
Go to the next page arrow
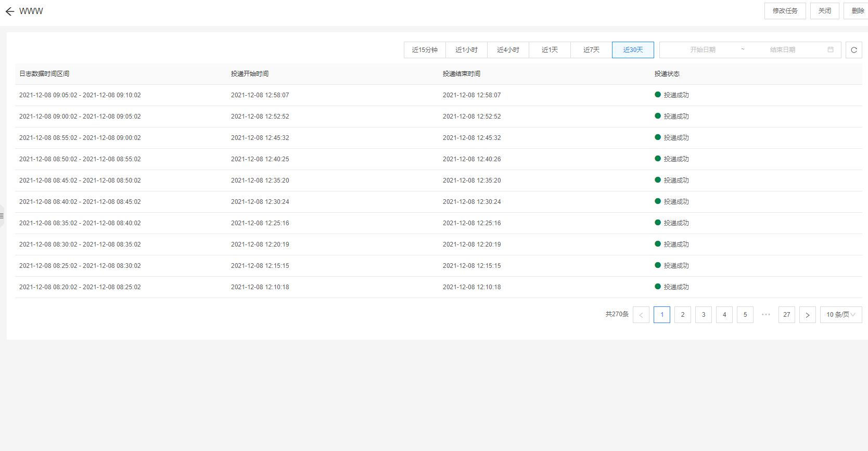point(807,315)
